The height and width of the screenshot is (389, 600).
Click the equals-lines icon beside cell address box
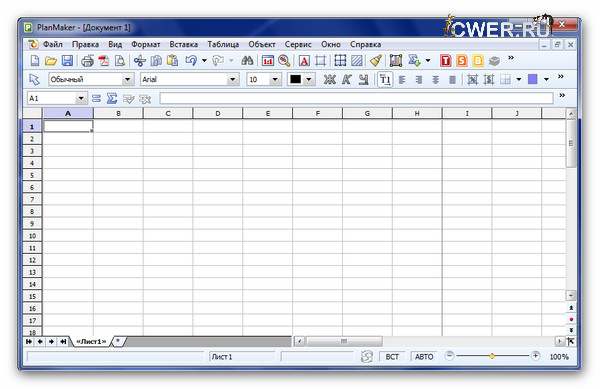click(x=96, y=99)
